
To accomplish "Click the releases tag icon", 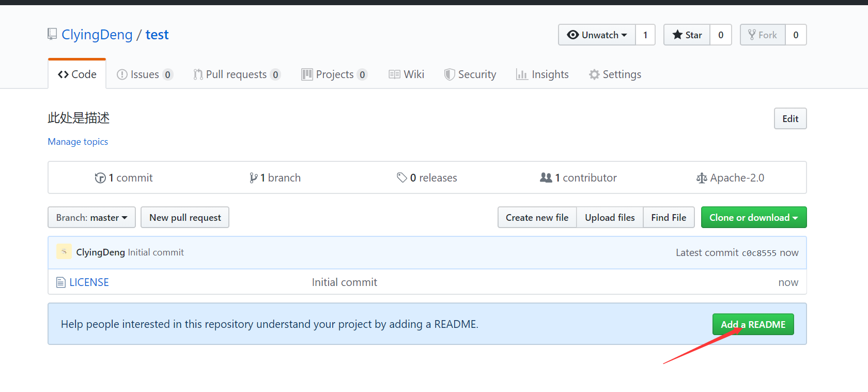I will [x=402, y=178].
